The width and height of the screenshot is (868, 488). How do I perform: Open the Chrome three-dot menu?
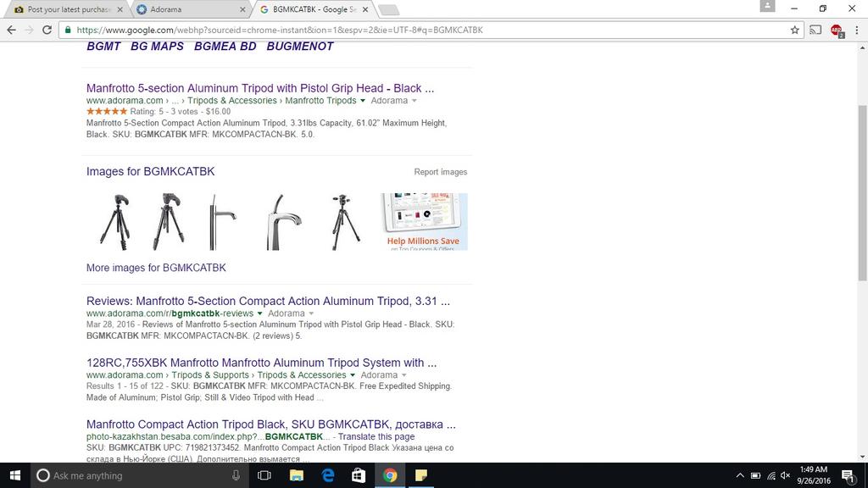click(x=855, y=30)
